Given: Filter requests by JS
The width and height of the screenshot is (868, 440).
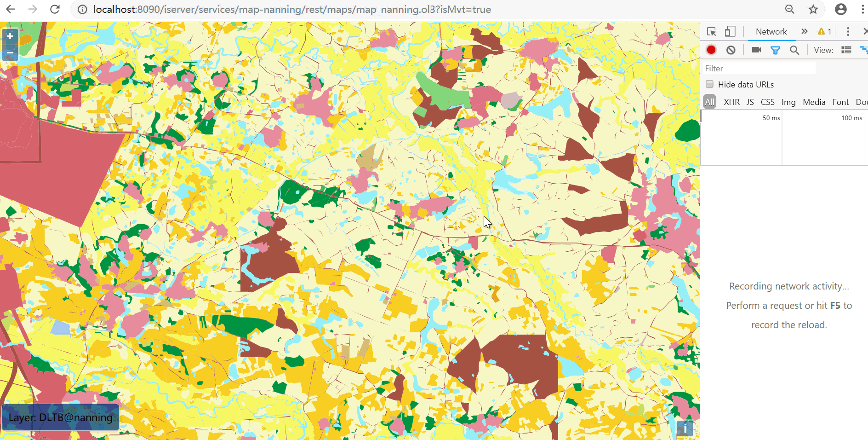Looking at the screenshot, I should 750,102.
